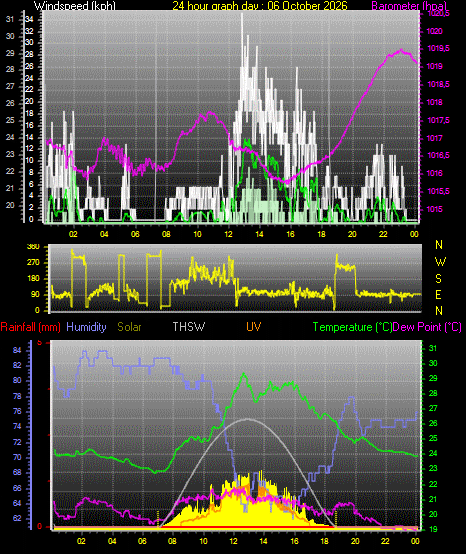Viewport: 466px width, 554px height.
Task: Click the 12 hour tick under windspeed chart
Action: click(228, 234)
